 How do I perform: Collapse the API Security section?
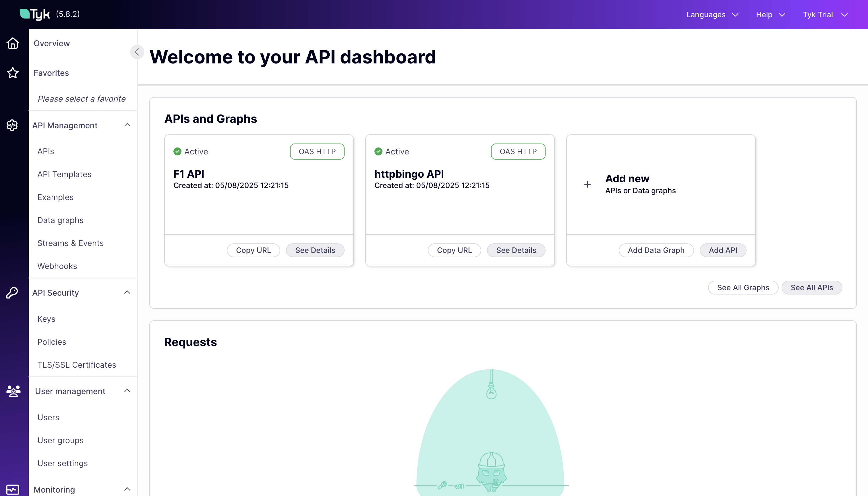pyautogui.click(x=127, y=292)
